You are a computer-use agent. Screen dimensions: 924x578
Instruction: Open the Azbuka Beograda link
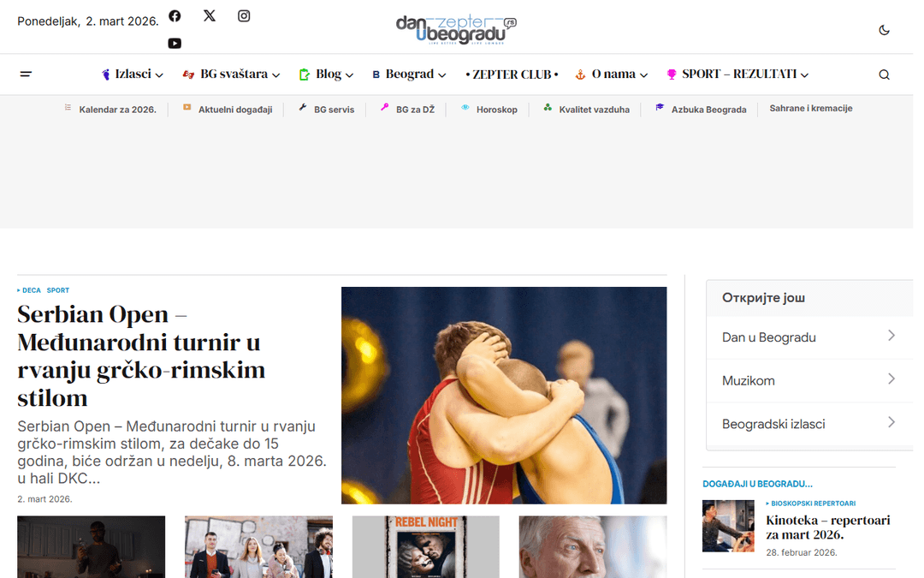click(709, 110)
